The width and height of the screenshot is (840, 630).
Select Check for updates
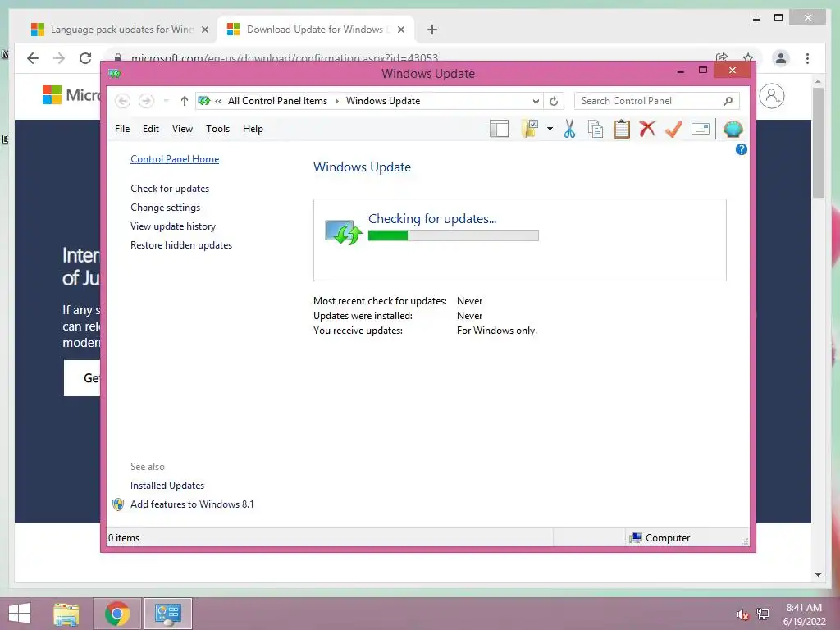click(x=170, y=189)
